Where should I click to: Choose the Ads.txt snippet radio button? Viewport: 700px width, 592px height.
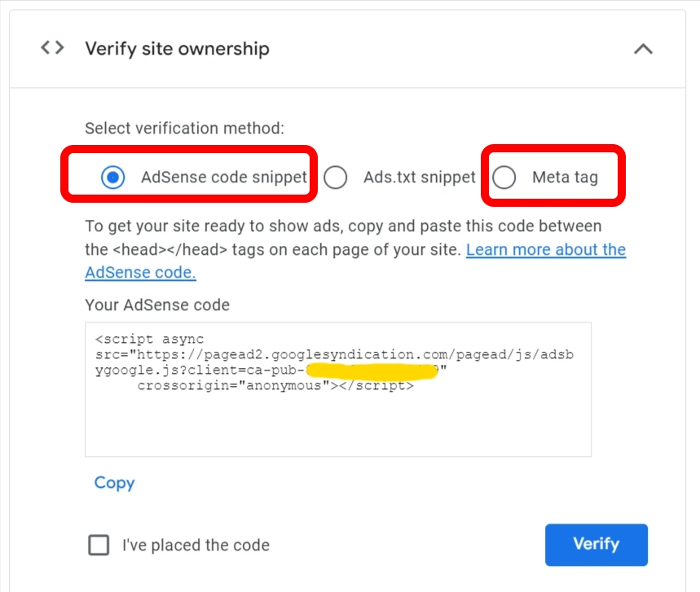coord(336,177)
